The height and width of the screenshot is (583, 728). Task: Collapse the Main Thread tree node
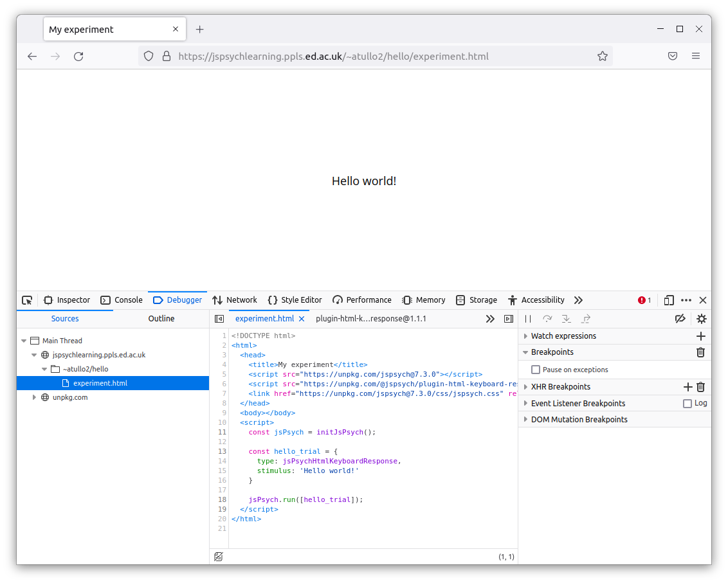tap(24, 341)
